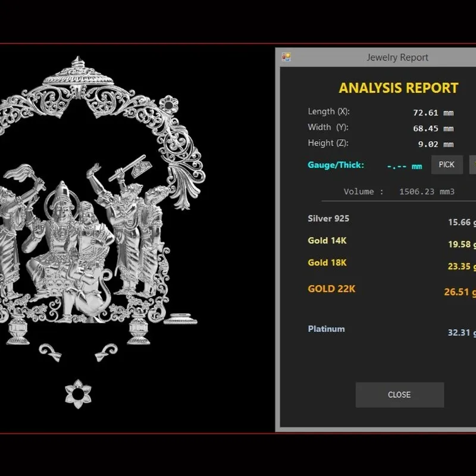The height and width of the screenshot is (476, 476).
Task: Click the Platinum label
Action: (x=326, y=329)
